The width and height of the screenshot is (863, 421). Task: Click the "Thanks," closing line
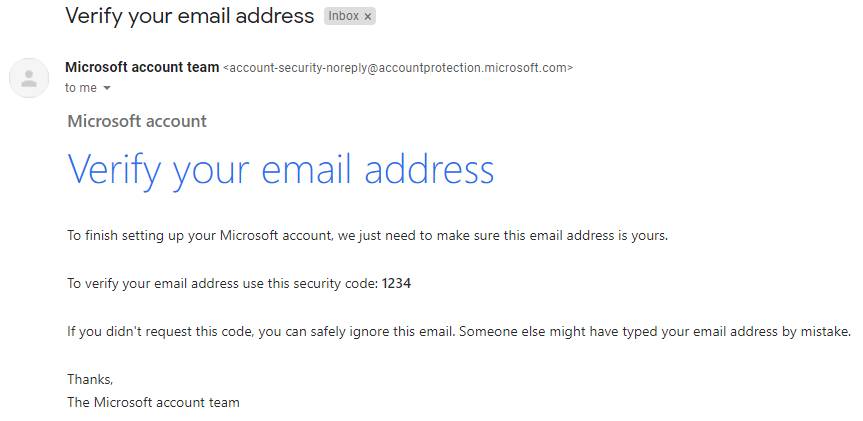tap(90, 379)
